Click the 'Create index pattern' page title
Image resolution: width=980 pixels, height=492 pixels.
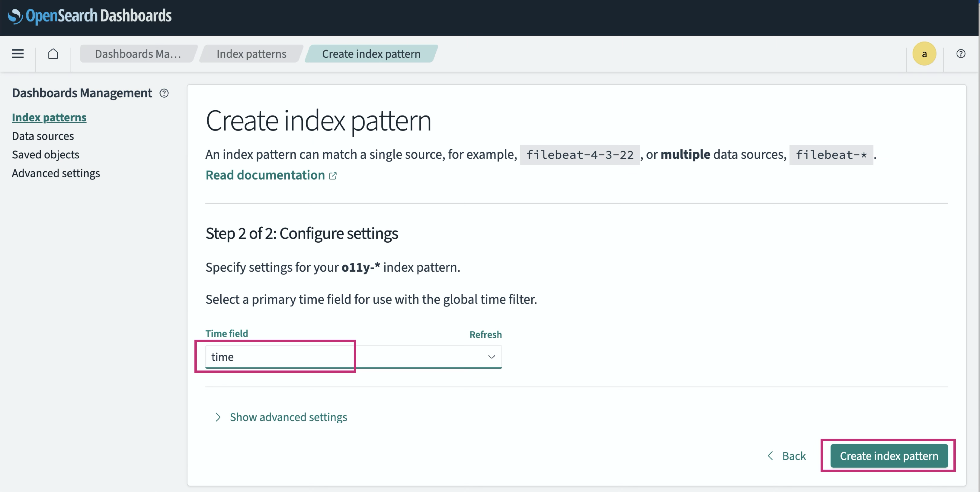click(319, 121)
